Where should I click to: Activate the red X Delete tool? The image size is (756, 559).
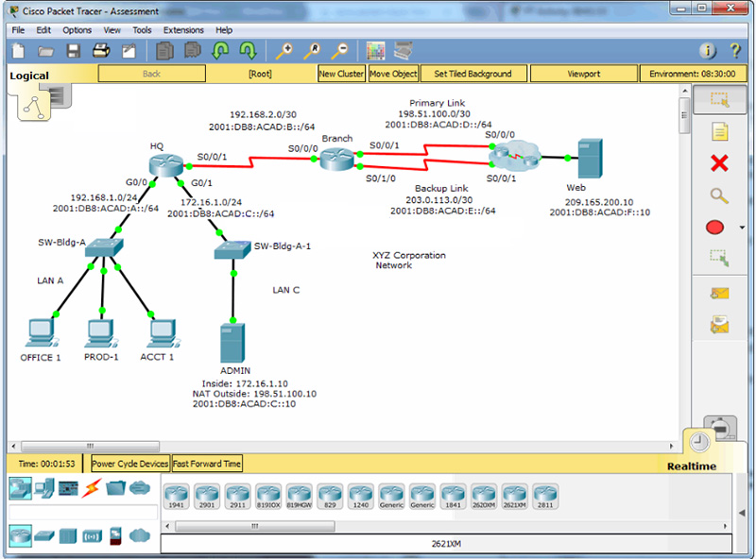pos(719,163)
